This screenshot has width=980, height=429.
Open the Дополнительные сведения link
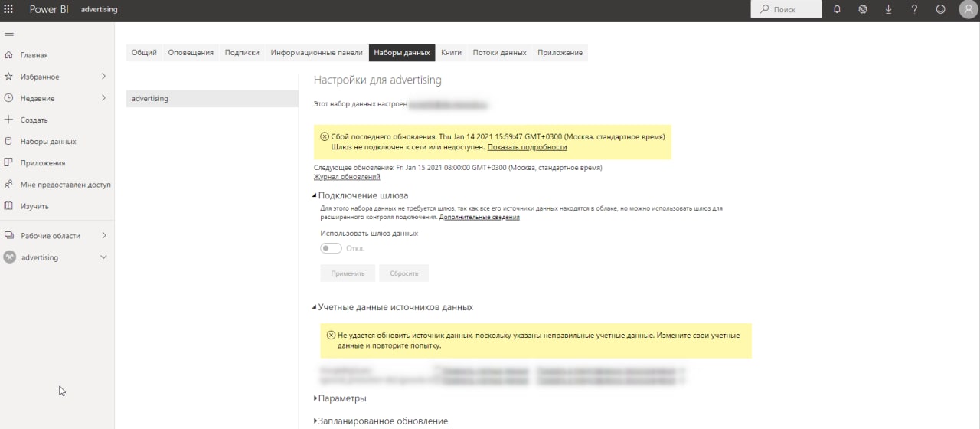coord(479,217)
